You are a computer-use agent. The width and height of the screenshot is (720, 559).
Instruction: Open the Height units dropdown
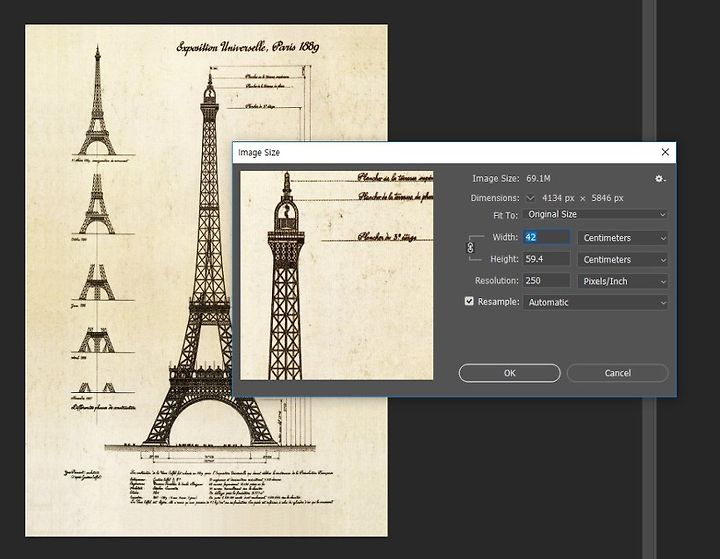623,260
